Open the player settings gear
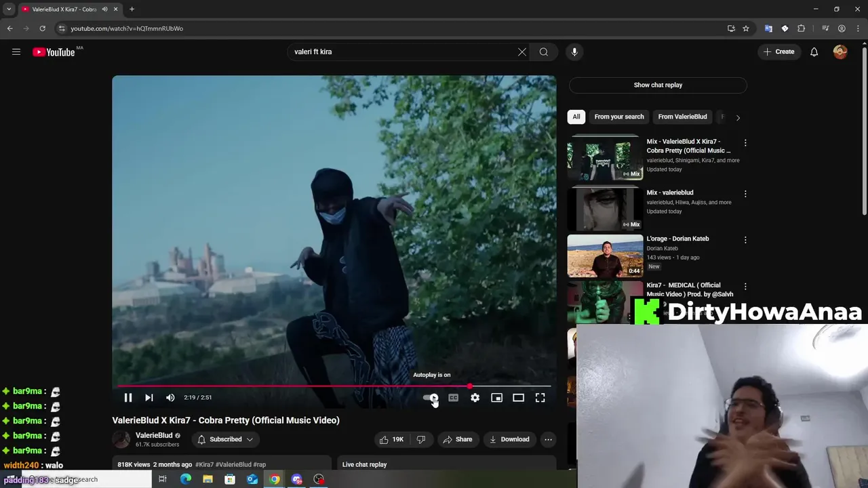 click(x=475, y=398)
